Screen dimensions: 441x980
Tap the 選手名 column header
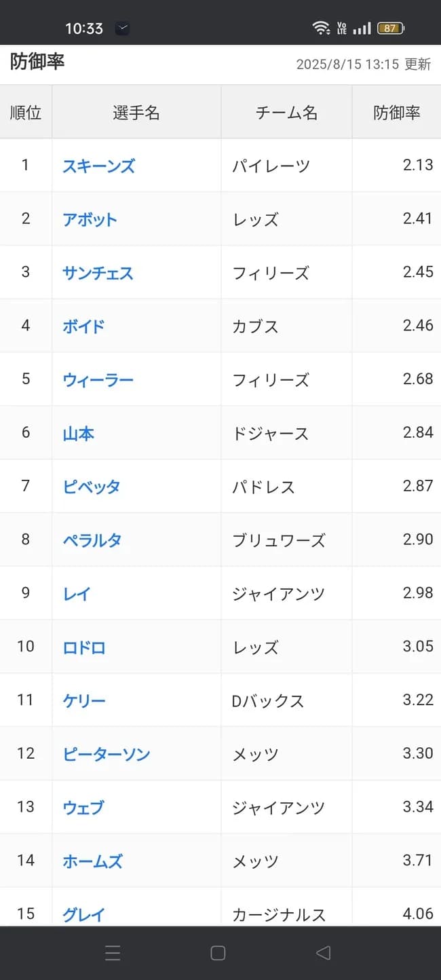(x=136, y=112)
